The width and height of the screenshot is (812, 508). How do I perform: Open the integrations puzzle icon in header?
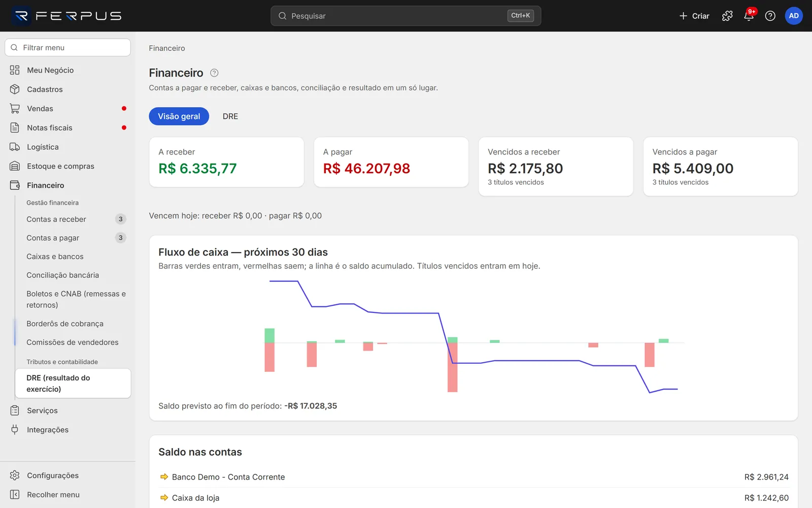point(727,16)
